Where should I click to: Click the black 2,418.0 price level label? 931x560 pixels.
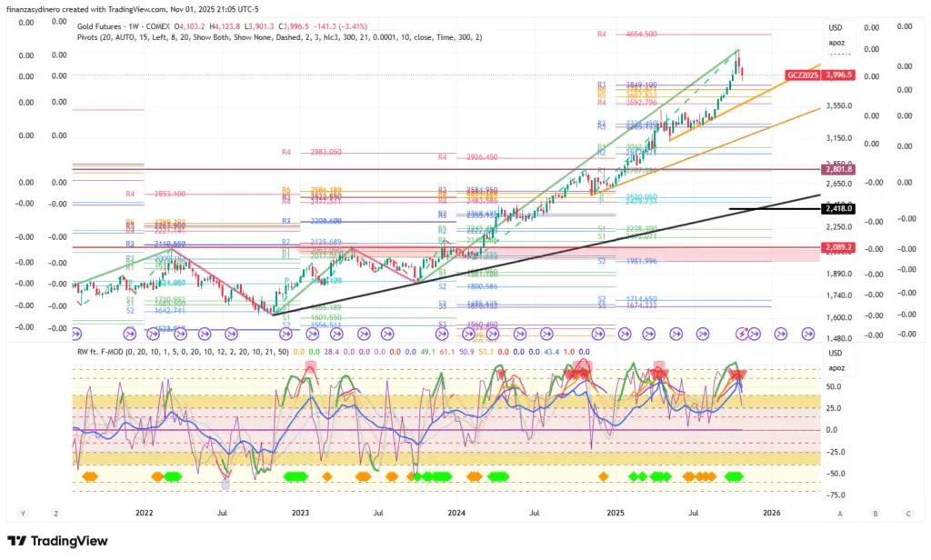click(837, 209)
